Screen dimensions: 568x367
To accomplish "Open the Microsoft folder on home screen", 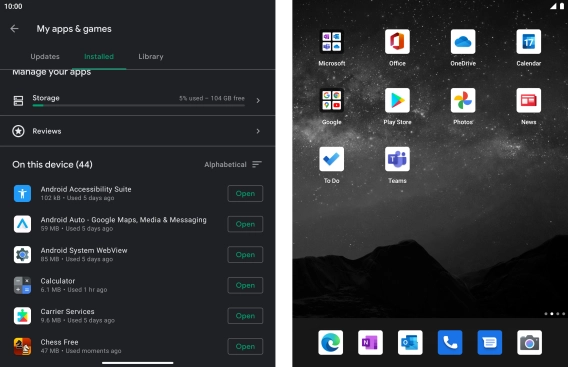I will click(x=331, y=42).
